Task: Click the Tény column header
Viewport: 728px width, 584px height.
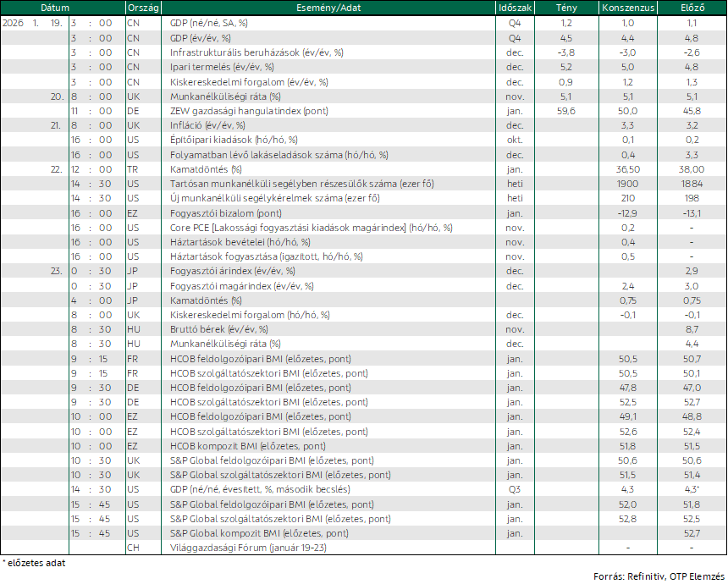Action: pyautogui.click(x=566, y=8)
